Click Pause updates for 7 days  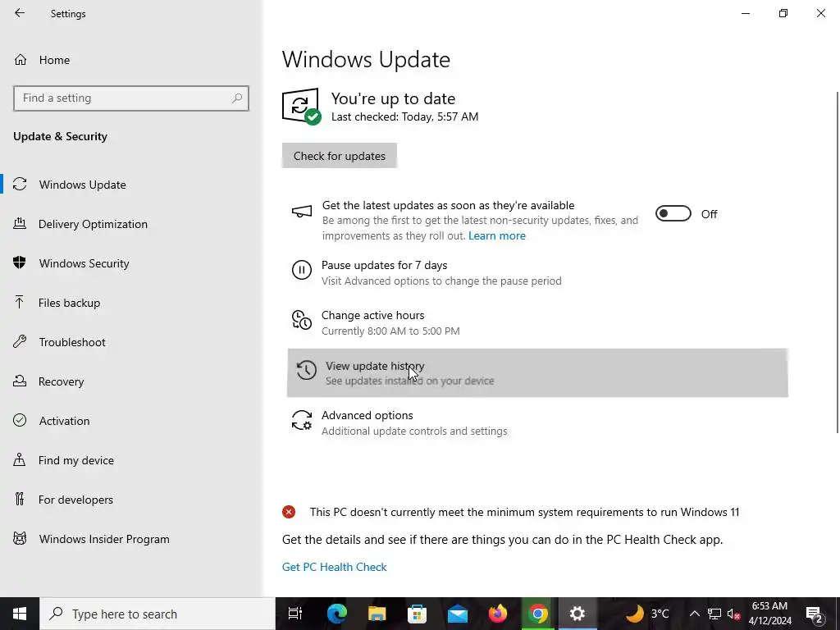coord(384,265)
